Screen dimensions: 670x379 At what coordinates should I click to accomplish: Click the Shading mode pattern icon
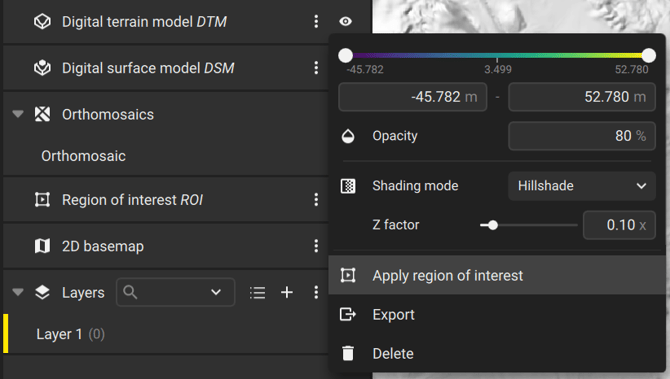[348, 186]
